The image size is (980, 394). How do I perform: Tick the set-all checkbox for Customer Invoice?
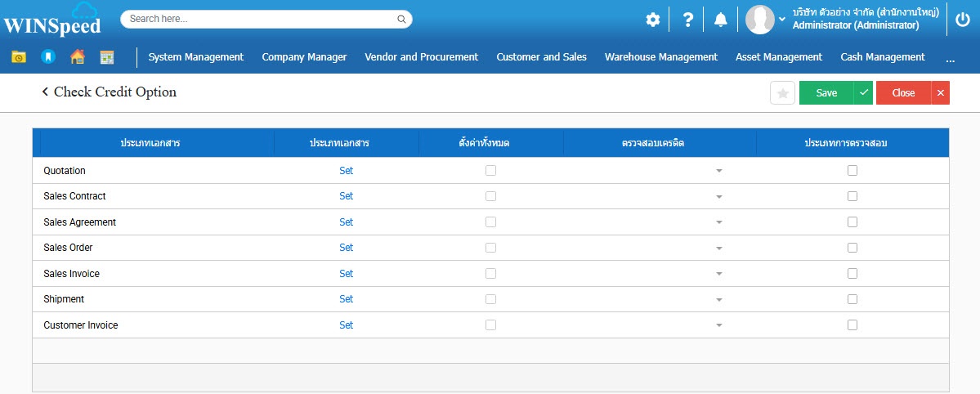pos(490,325)
